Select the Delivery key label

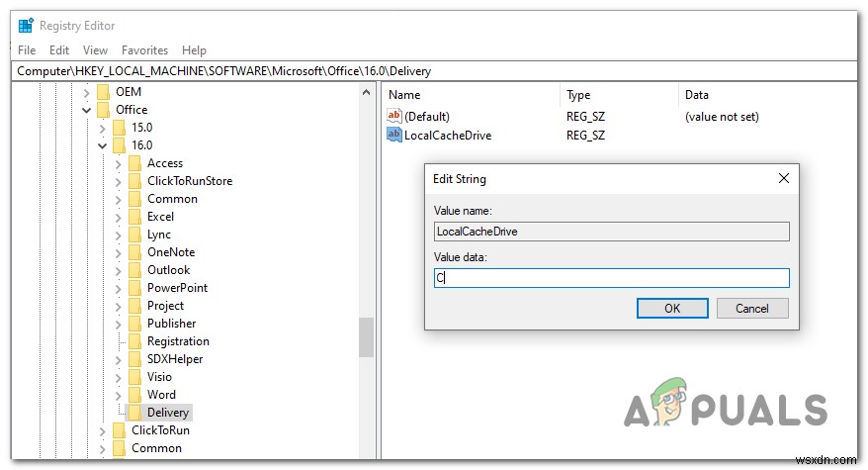point(168,413)
